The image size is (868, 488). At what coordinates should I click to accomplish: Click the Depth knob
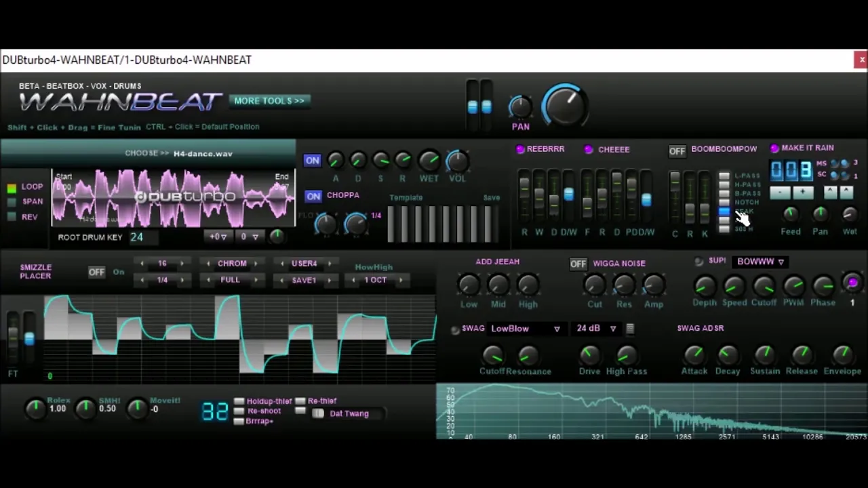705,286
